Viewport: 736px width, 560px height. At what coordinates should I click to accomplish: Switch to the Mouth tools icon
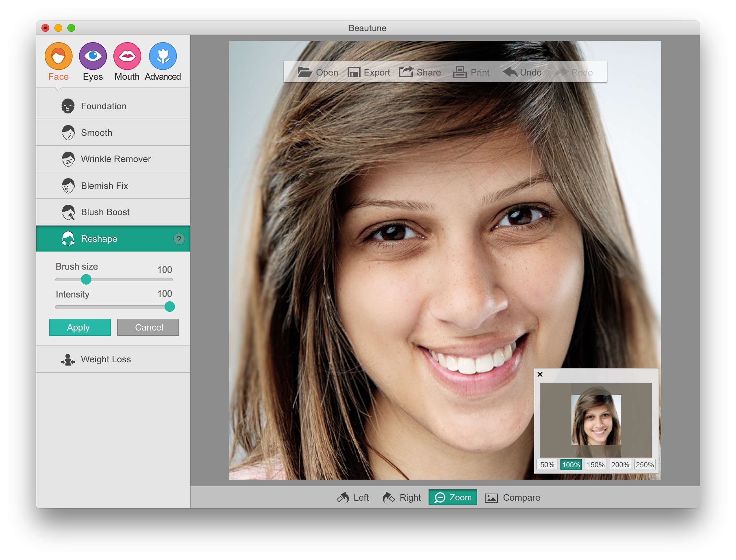(x=127, y=56)
